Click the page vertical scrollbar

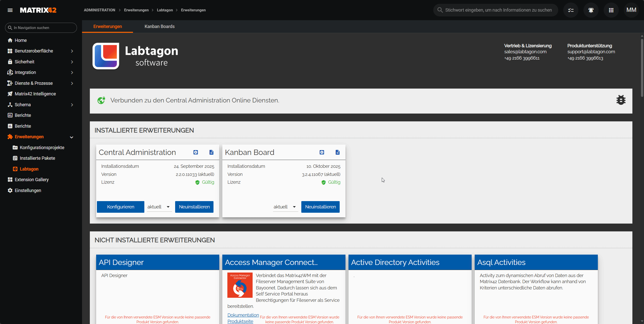click(x=642, y=68)
